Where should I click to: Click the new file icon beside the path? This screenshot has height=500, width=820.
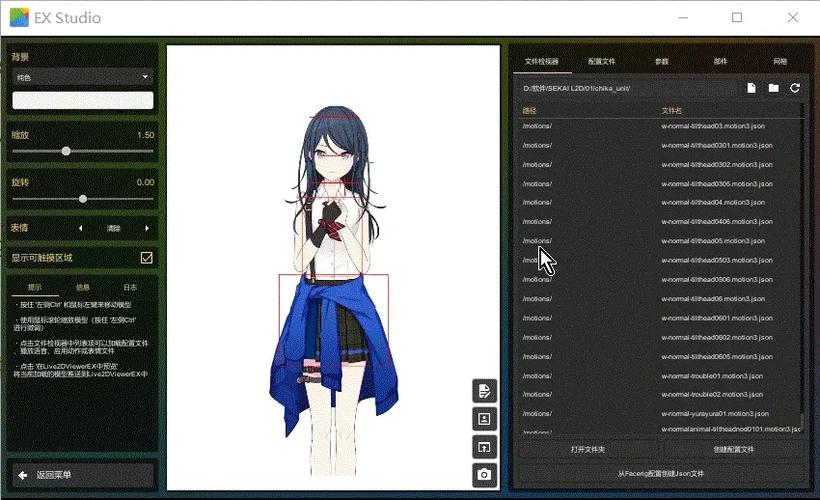click(751, 88)
